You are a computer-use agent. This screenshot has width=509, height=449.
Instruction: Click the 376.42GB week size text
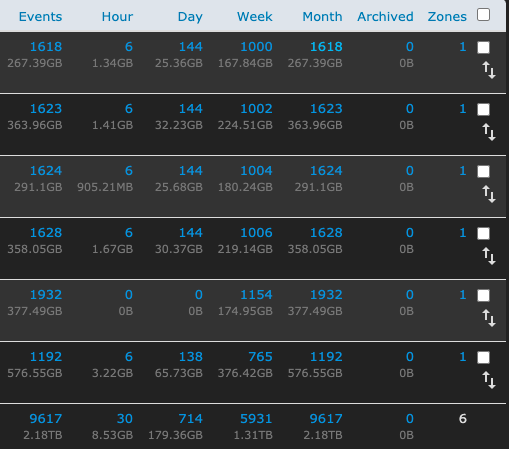(245, 373)
